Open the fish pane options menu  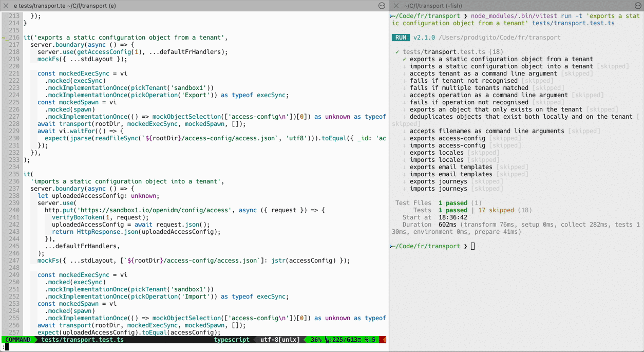click(x=637, y=5)
